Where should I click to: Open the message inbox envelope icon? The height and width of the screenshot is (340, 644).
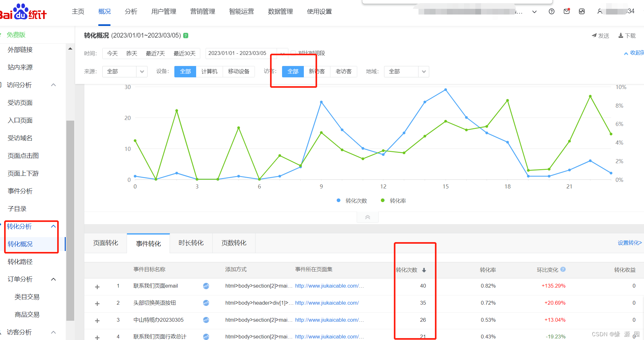click(x=567, y=11)
